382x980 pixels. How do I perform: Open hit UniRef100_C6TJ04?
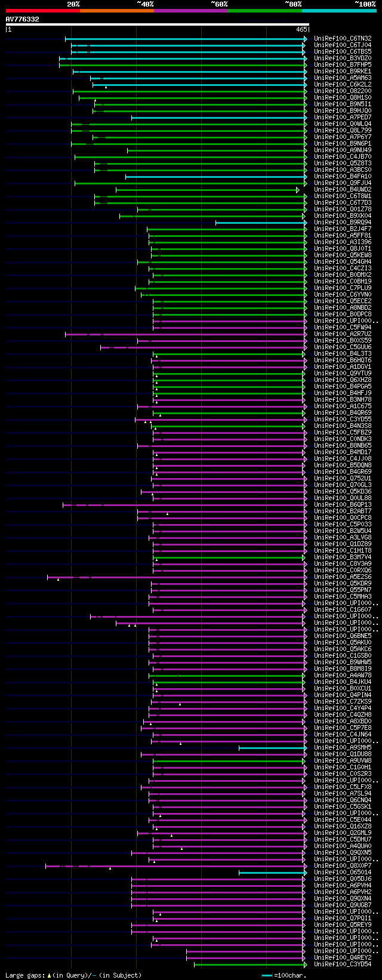point(343,45)
